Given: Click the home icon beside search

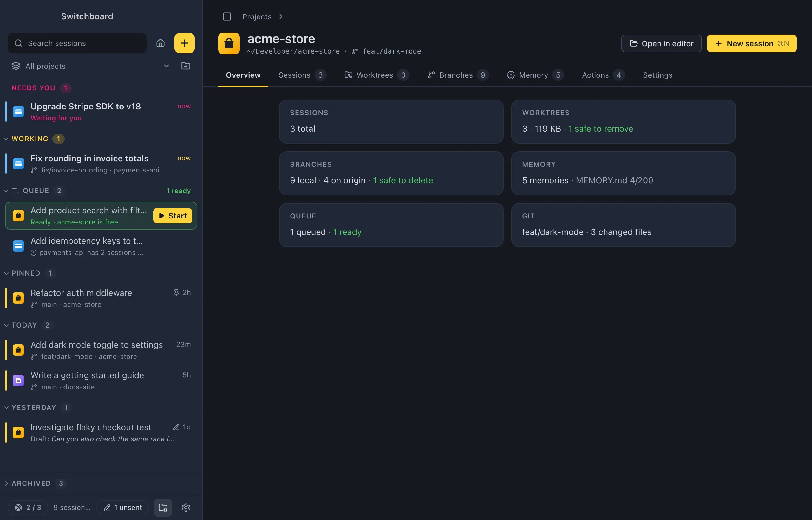Looking at the screenshot, I should tap(160, 43).
